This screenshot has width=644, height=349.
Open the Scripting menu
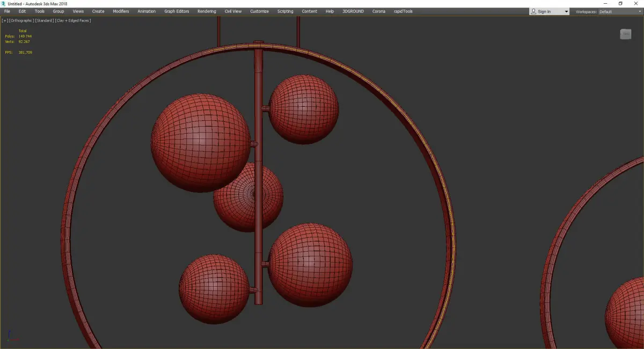coord(285,11)
